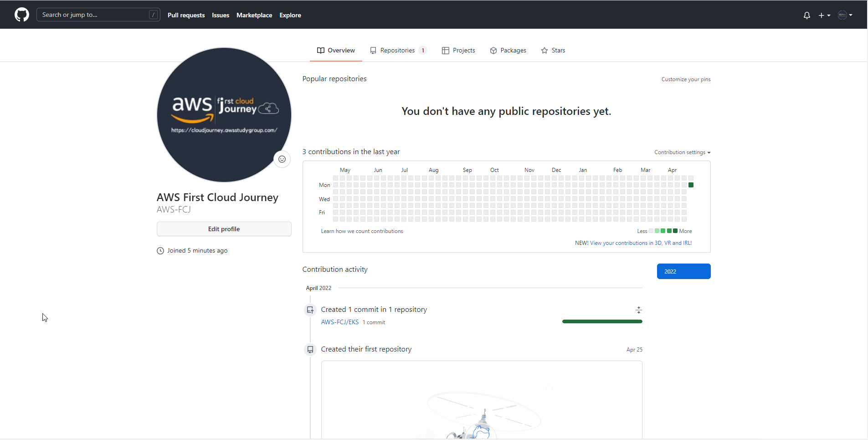Click the Apr 25 date label
The width and height of the screenshot is (868, 440).
click(634, 350)
